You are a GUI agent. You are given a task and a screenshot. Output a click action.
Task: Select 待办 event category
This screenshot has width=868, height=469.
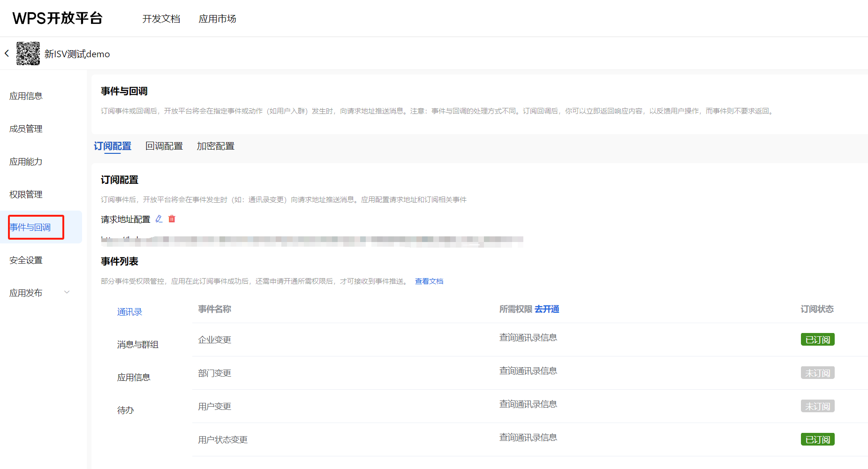[x=125, y=410]
